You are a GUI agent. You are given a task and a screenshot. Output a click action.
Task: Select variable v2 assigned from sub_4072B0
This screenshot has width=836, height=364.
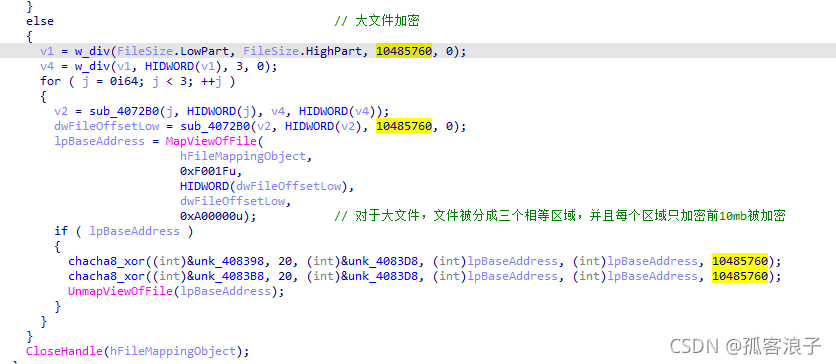[61, 111]
